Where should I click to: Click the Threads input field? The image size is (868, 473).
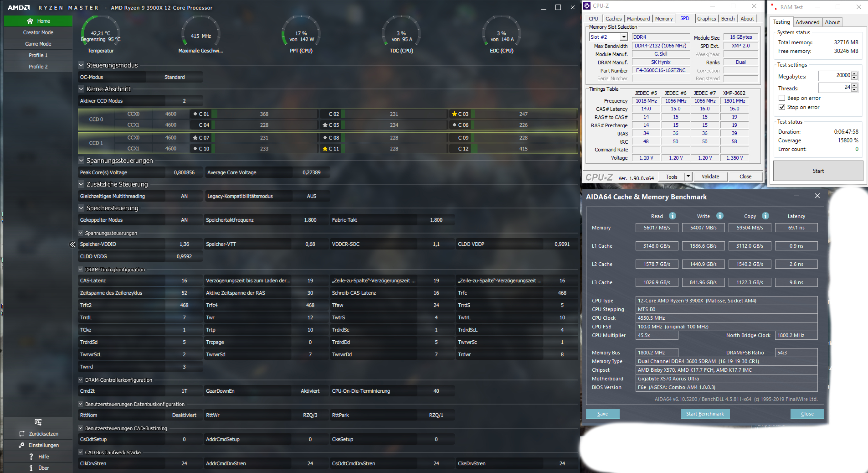[x=835, y=88]
